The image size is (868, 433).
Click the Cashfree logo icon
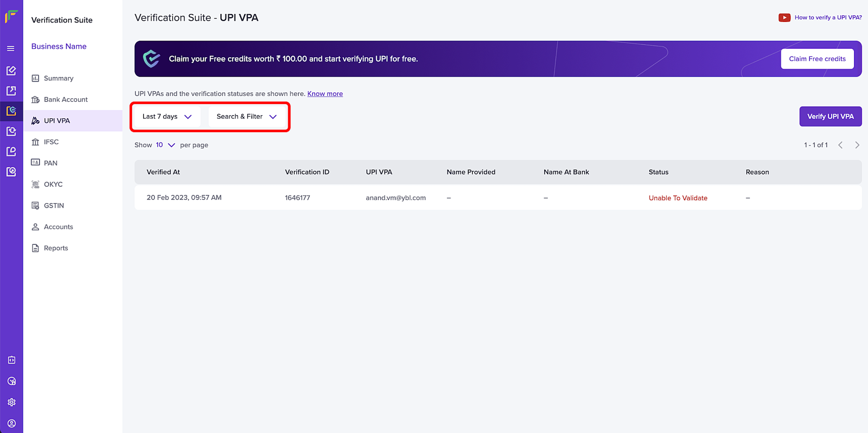pos(11,16)
